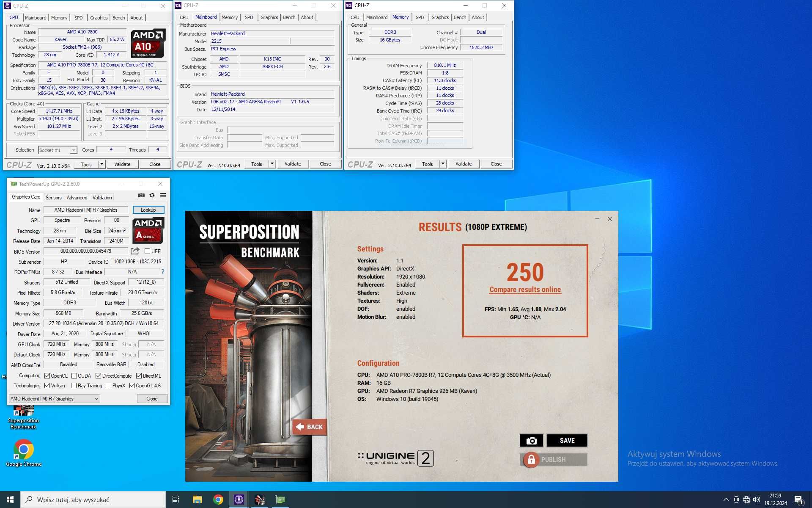Open Google Chrome desktop shortcut

(x=24, y=453)
